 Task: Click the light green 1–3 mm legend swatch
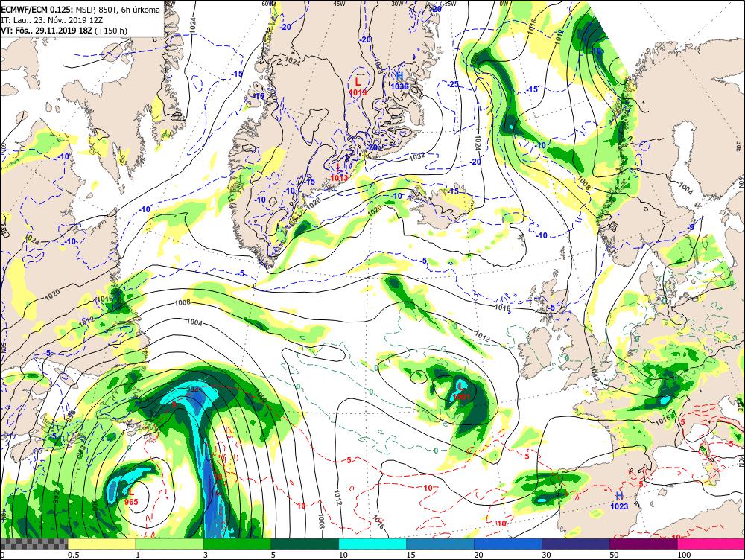tap(169, 544)
